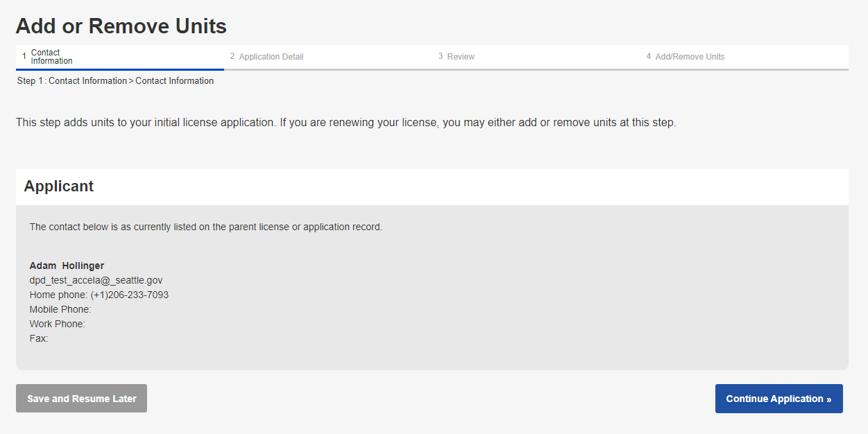Click the Add or Remove Units heading
The height and width of the screenshot is (434, 868).
point(121,26)
